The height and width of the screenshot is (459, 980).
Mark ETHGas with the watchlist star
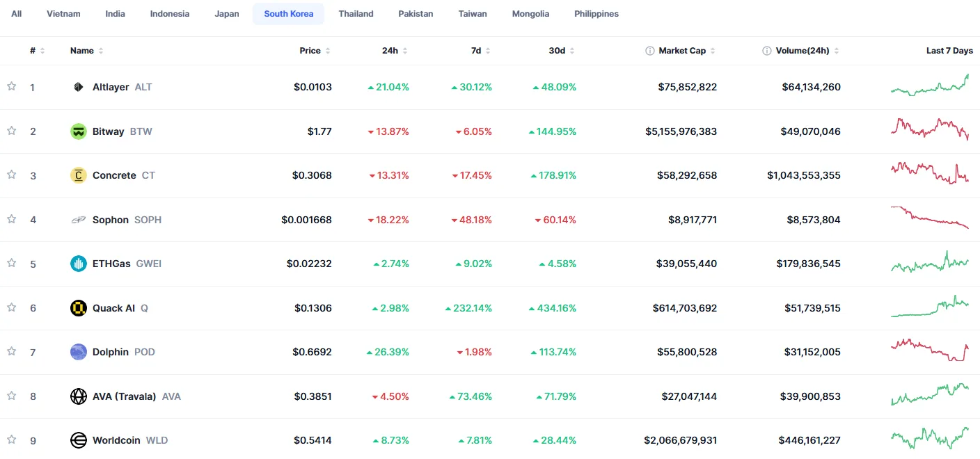click(11, 263)
